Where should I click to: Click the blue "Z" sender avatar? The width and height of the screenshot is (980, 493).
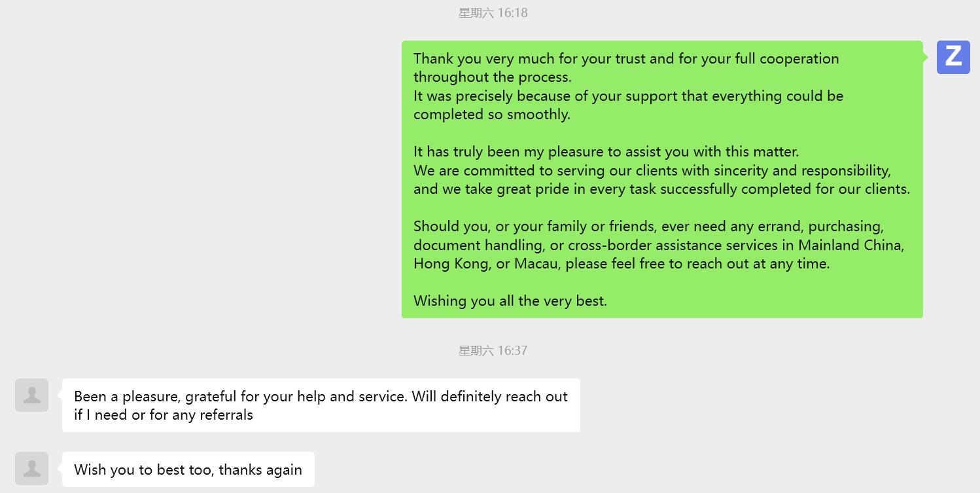coord(953,57)
